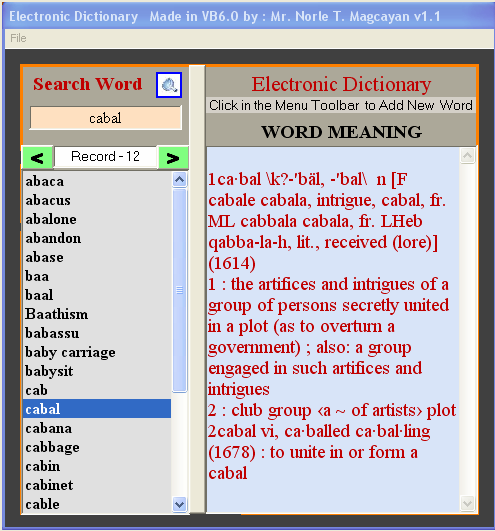The height and width of the screenshot is (531, 495).
Task: Click inside the word meaning text area
Action: click(333, 329)
